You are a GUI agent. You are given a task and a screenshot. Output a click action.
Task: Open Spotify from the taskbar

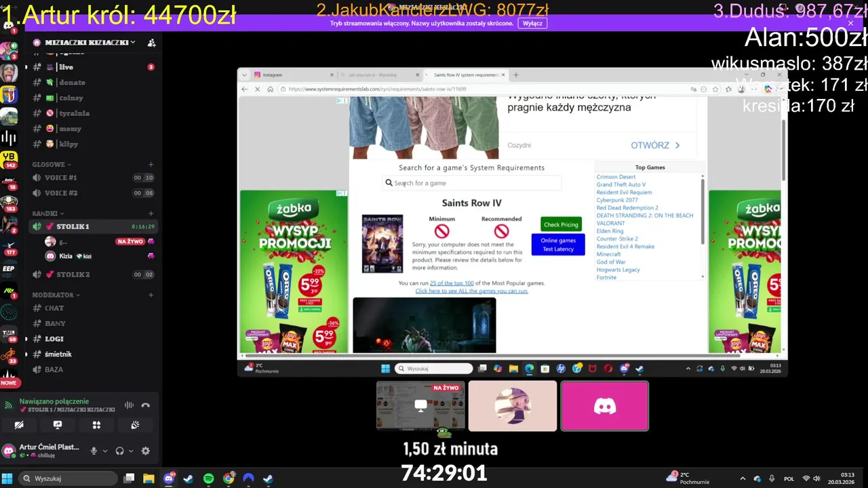click(208, 479)
